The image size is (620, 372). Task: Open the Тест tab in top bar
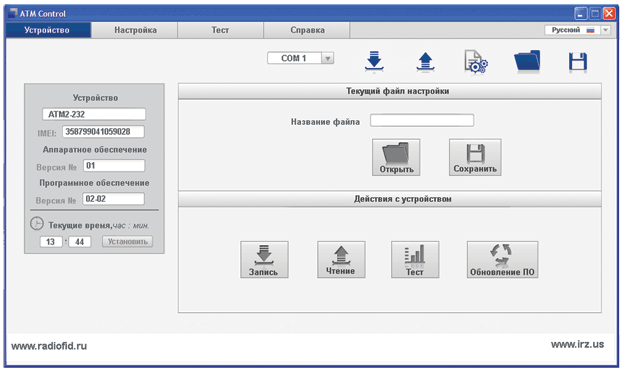tap(221, 30)
